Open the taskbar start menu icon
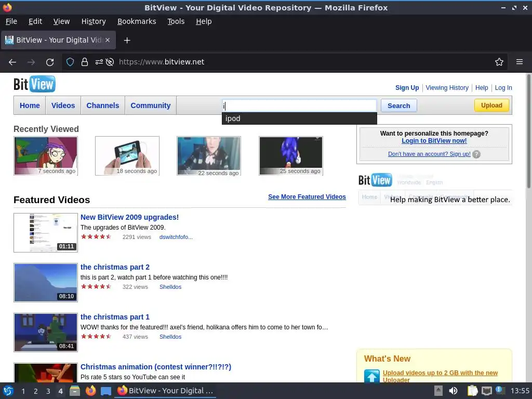Viewport: 532px width, 399px height. click(8, 391)
